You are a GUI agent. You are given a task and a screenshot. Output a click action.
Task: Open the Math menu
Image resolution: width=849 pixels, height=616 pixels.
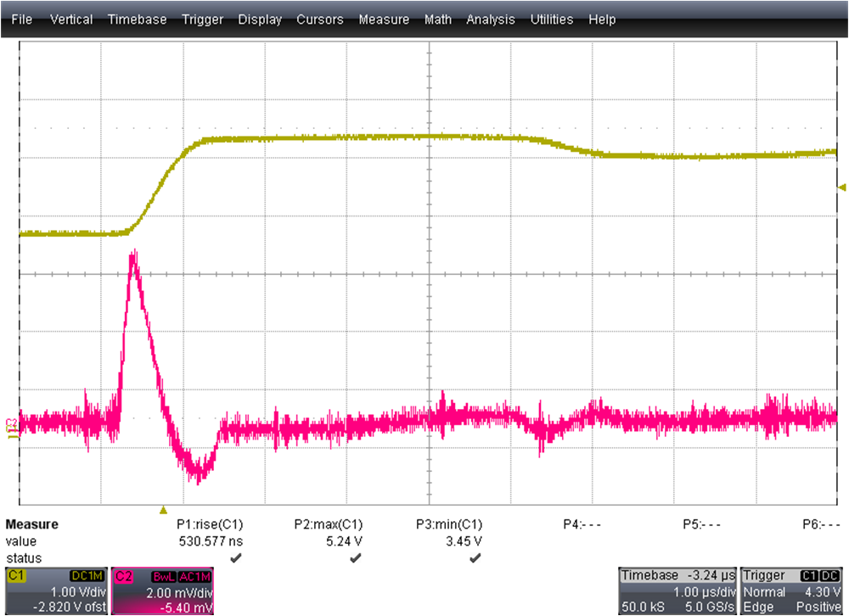click(x=437, y=19)
